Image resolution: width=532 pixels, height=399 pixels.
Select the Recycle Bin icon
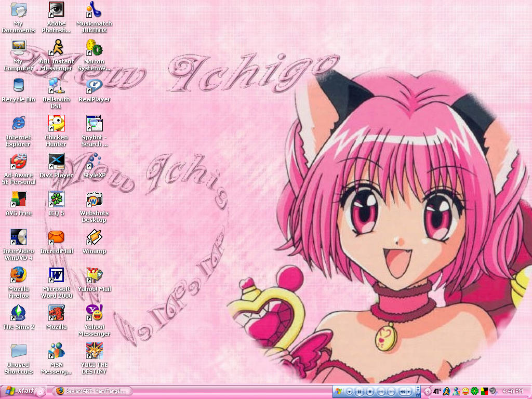pyautogui.click(x=18, y=90)
